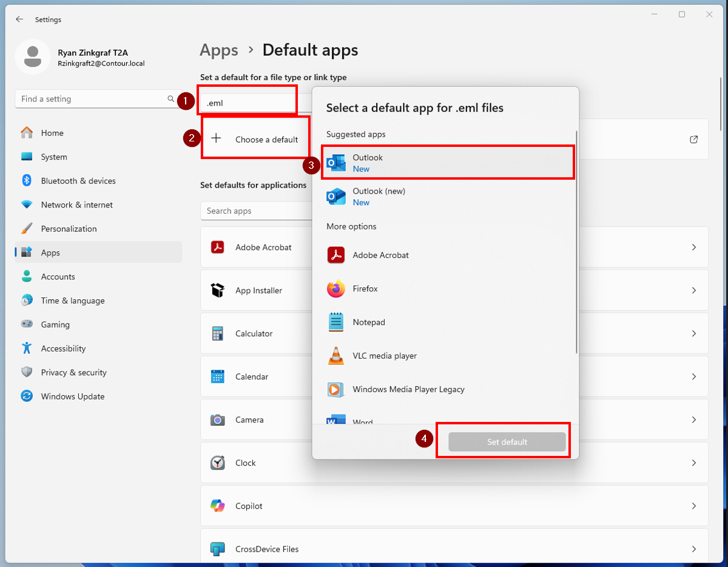Click the popup list vertical scrollbar
Image resolution: width=728 pixels, height=567 pixels.
click(576, 241)
